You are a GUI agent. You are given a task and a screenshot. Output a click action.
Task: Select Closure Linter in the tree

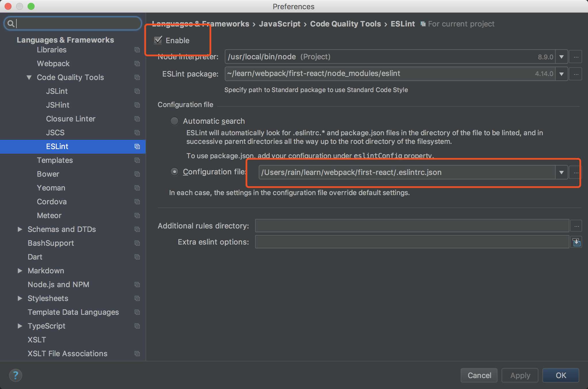click(x=70, y=119)
